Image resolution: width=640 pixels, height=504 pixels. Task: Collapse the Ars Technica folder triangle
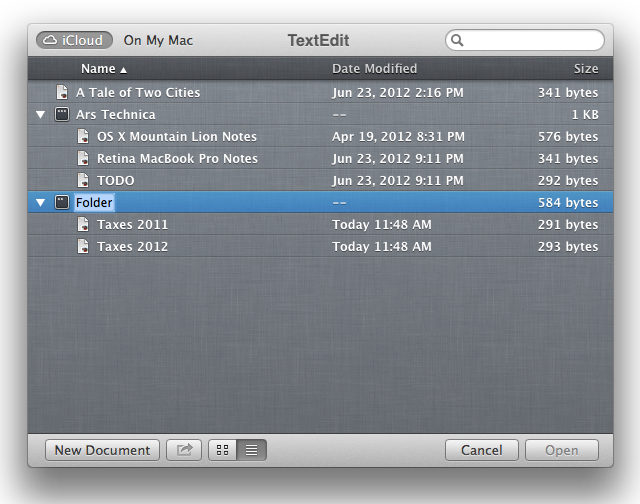(40, 115)
